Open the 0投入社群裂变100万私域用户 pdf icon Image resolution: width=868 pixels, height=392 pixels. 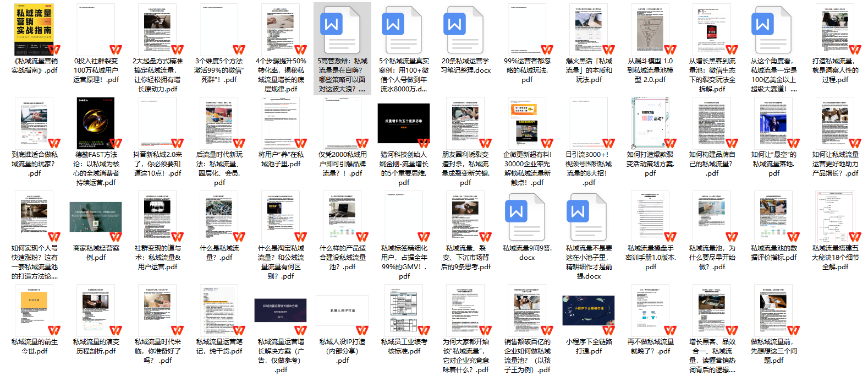point(96,29)
